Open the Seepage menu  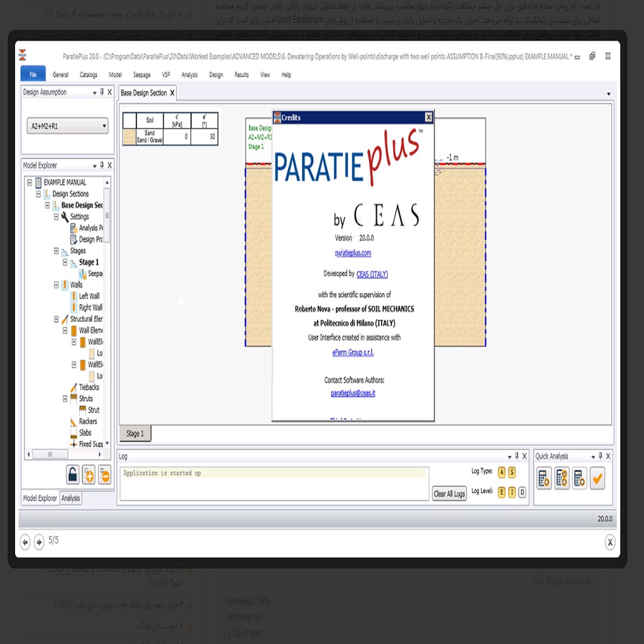tap(142, 75)
